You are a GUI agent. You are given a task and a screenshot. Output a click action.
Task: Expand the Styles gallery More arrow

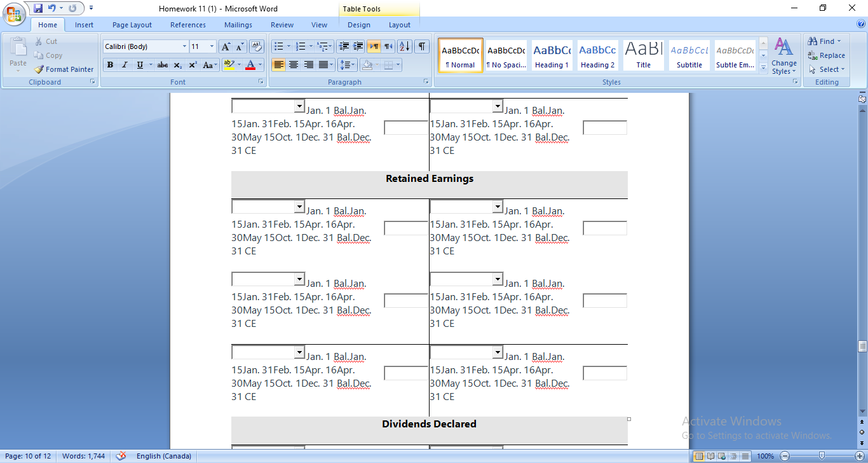[x=763, y=68]
